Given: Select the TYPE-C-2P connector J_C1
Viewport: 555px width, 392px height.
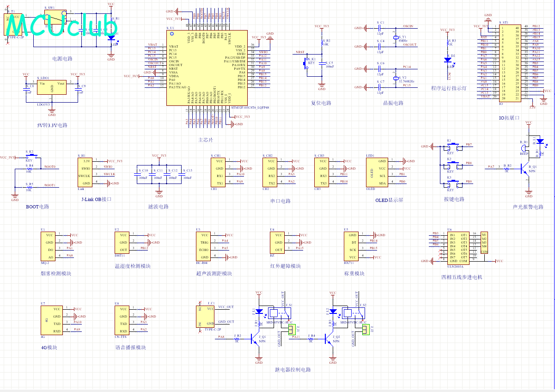Looking at the screenshot, I should pos(206,316).
